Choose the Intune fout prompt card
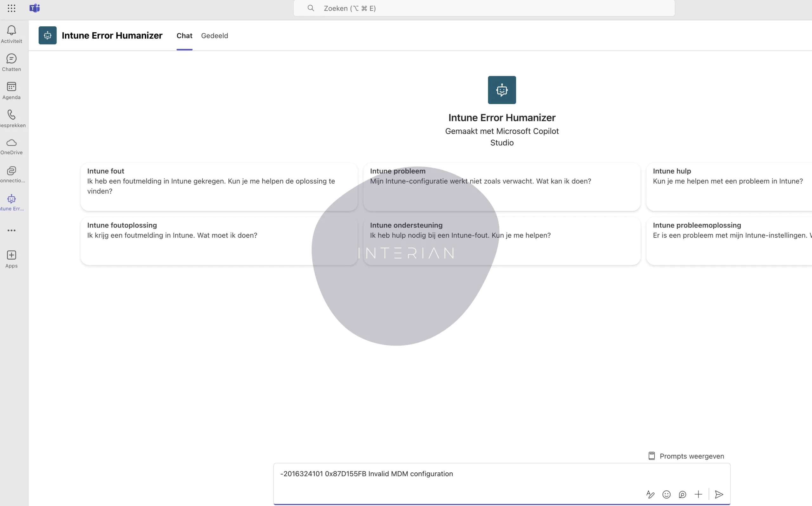The width and height of the screenshot is (812, 506). pos(219,187)
